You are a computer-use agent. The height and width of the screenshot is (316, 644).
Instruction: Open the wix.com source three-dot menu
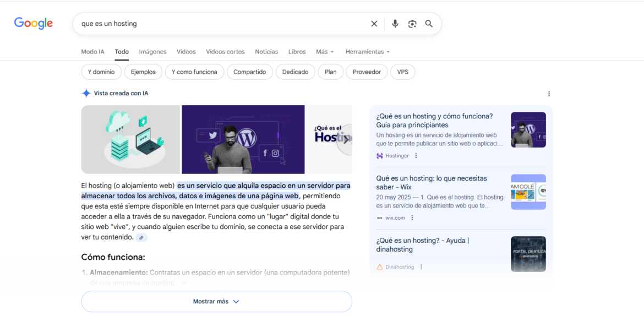(412, 218)
